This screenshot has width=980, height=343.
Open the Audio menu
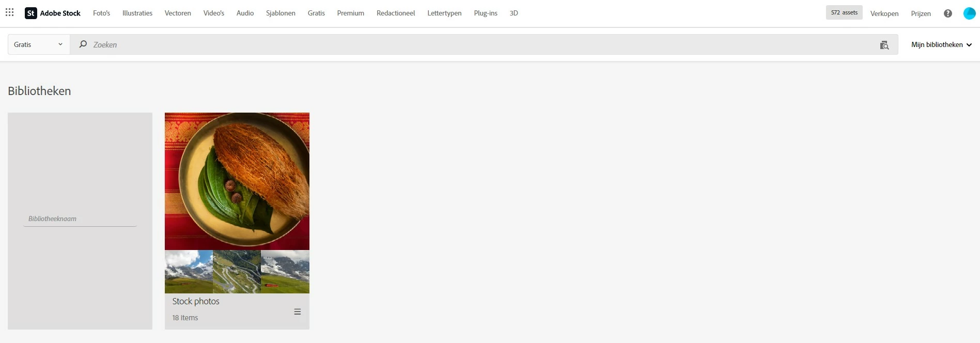pyautogui.click(x=245, y=13)
